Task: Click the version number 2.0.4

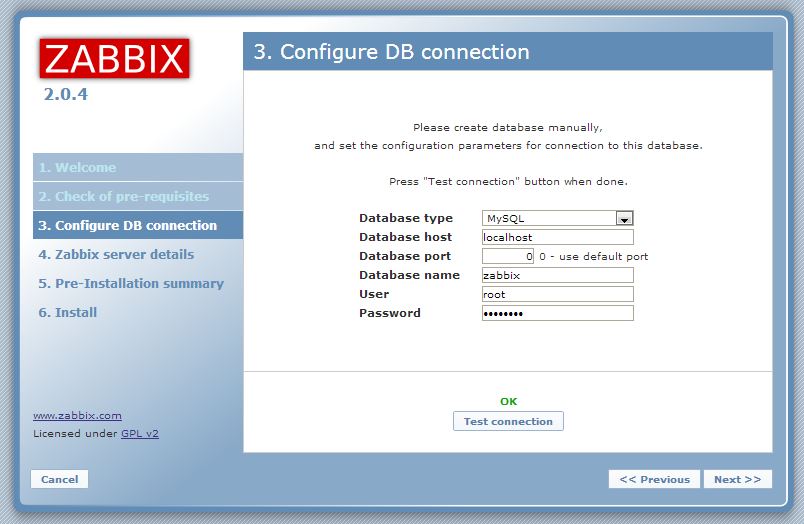Action: 66,94
